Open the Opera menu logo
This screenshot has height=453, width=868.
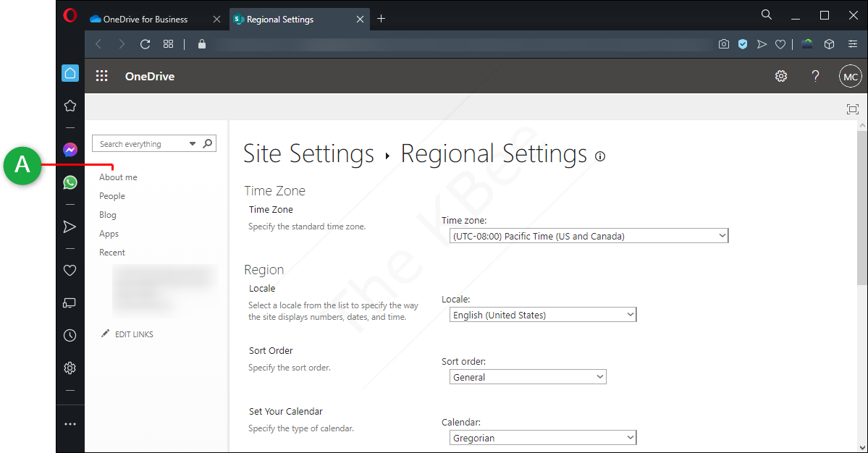point(69,15)
